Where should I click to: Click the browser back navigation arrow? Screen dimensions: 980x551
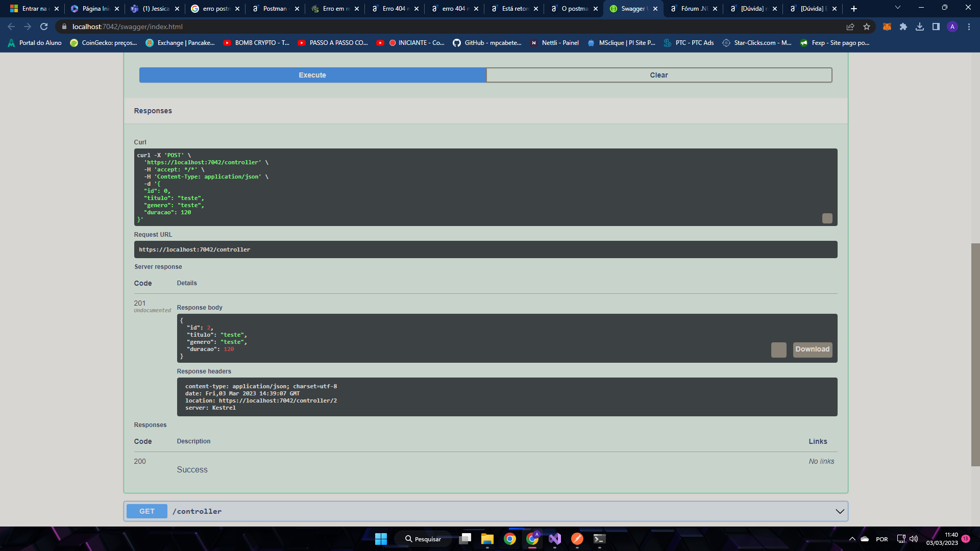coord(11,26)
